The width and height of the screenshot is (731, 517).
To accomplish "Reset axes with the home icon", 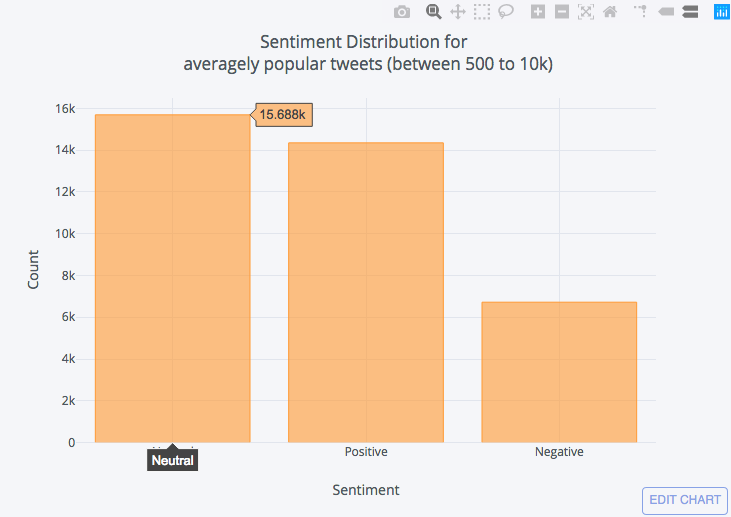I will [610, 12].
